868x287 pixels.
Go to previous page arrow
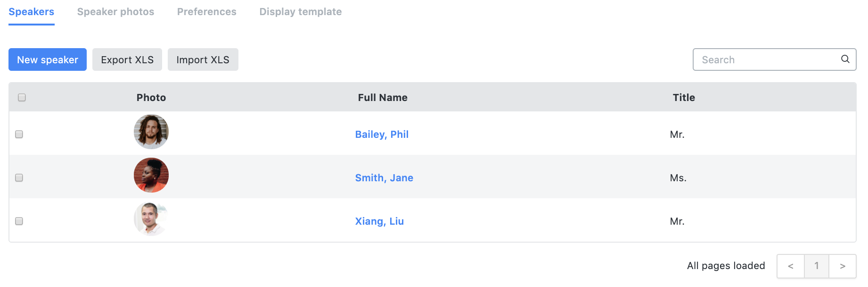pyautogui.click(x=791, y=266)
